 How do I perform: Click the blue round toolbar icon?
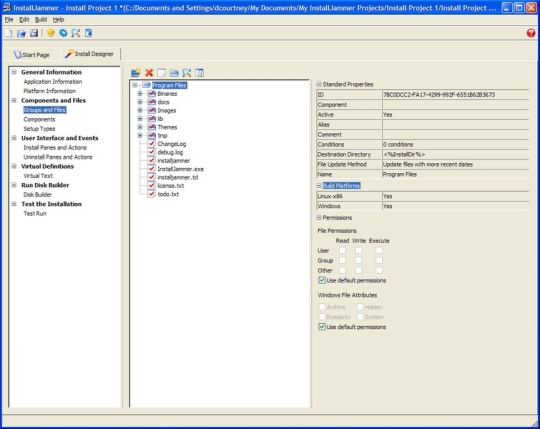point(63,33)
